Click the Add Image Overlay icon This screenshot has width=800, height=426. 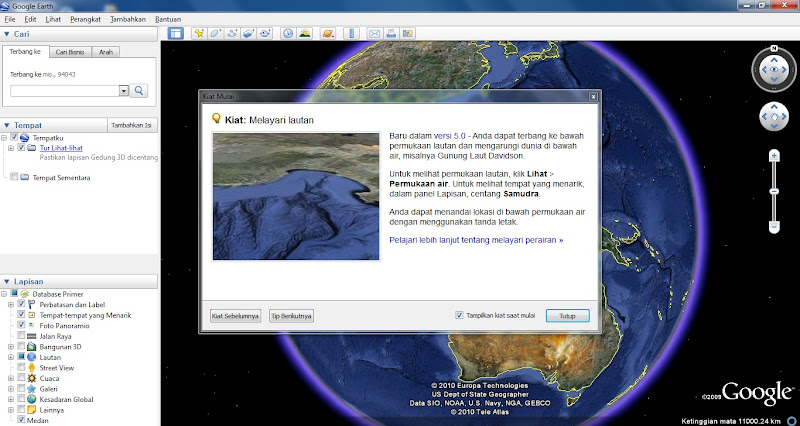[x=248, y=34]
